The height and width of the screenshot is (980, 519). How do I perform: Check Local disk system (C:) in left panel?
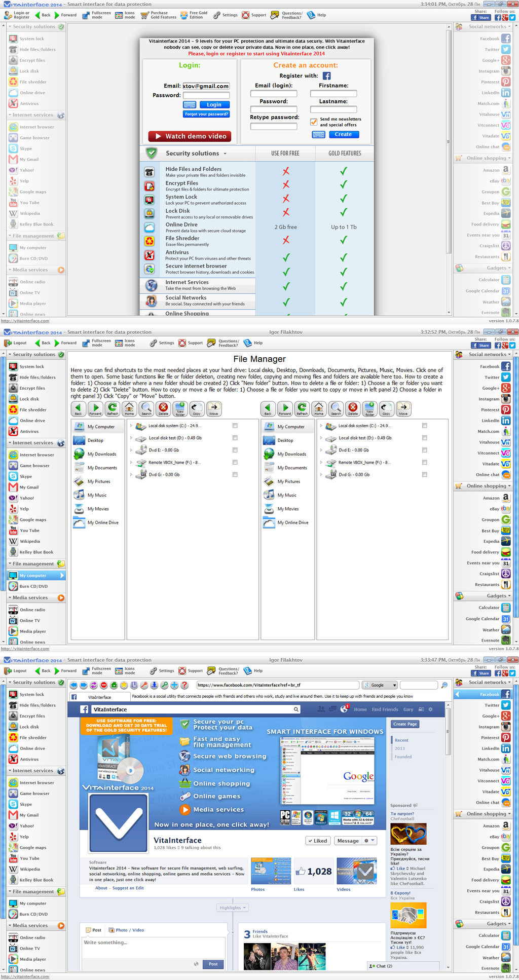pyautogui.click(x=235, y=426)
